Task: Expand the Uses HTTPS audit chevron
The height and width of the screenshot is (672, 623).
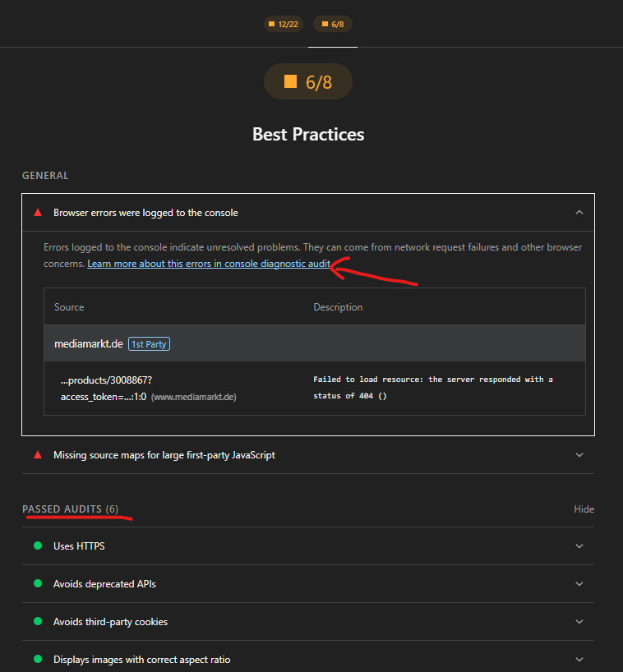Action: coord(579,546)
